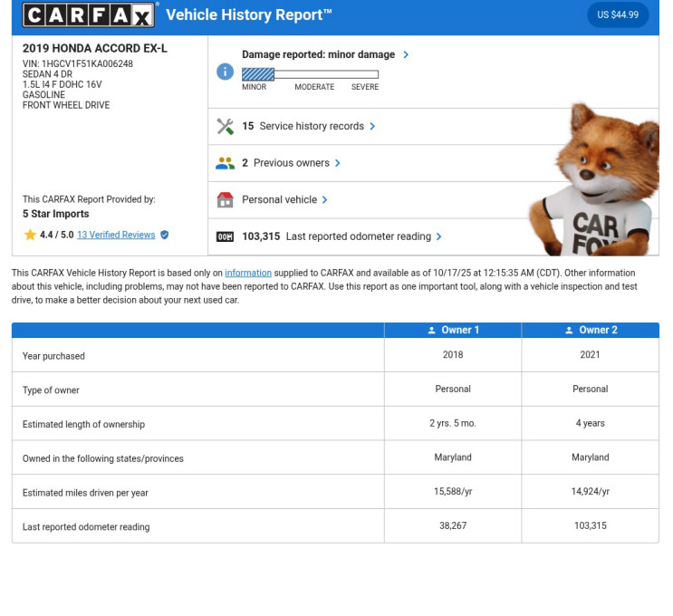This screenshot has height=616, width=673.
Task: Click the CARFAX fox mascot image
Action: [591, 181]
